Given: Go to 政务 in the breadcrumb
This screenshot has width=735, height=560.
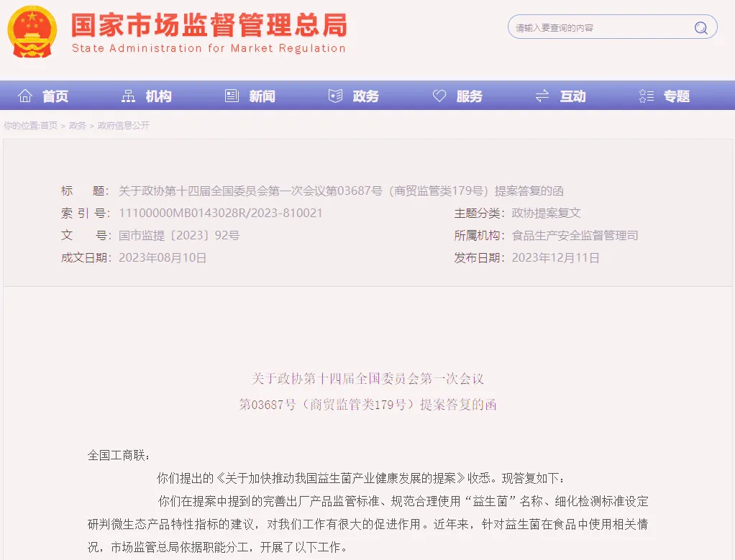Looking at the screenshot, I should [x=78, y=125].
